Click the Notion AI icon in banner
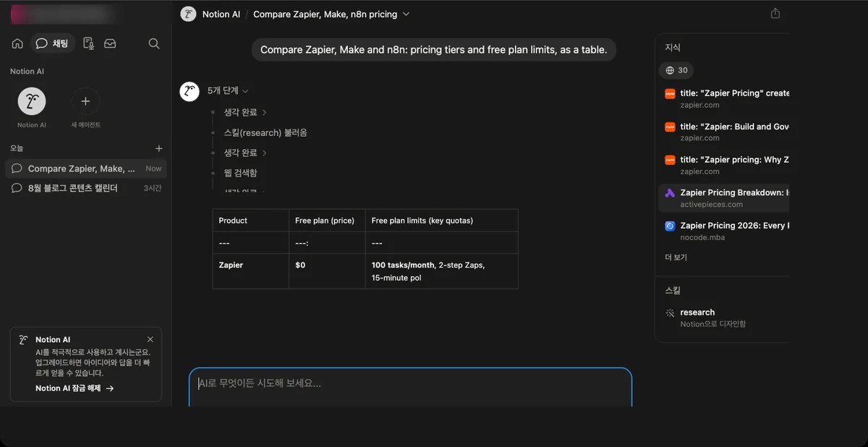 [24, 339]
